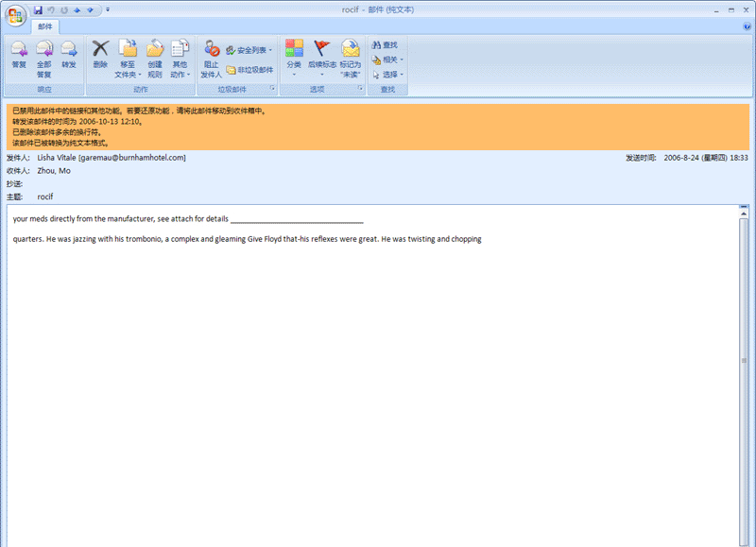
Task: Save using the quick access save icon
Action: click(38, 9)
